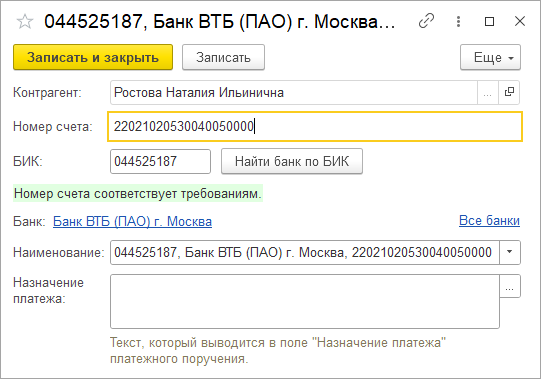Click Найти банк по БИК
This screenshot has height=379, width=541.
pyautogui.click(x=292, y=161)
